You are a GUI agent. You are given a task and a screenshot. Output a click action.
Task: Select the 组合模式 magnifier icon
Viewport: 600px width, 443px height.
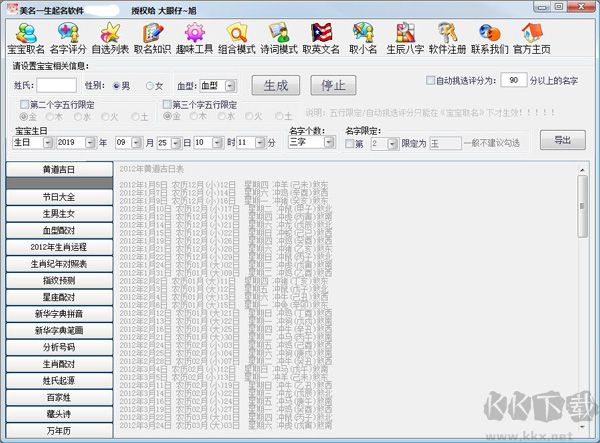[236, 38]
